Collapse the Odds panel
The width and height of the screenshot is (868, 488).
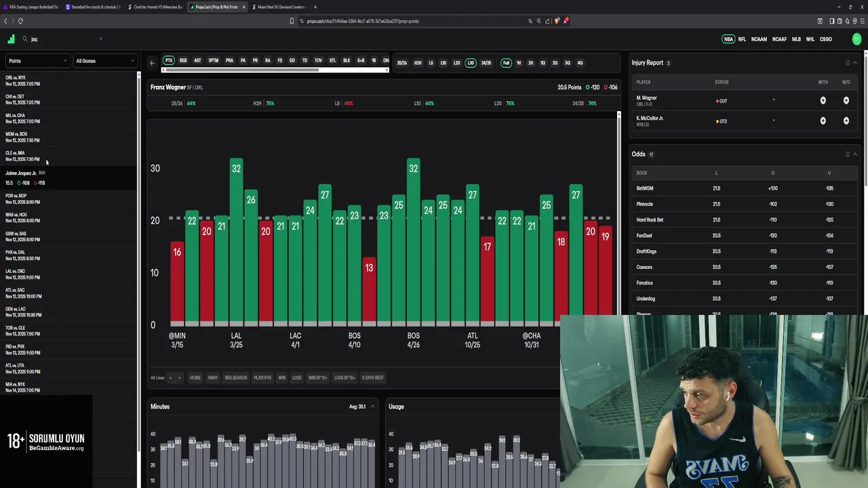(855, 155)
